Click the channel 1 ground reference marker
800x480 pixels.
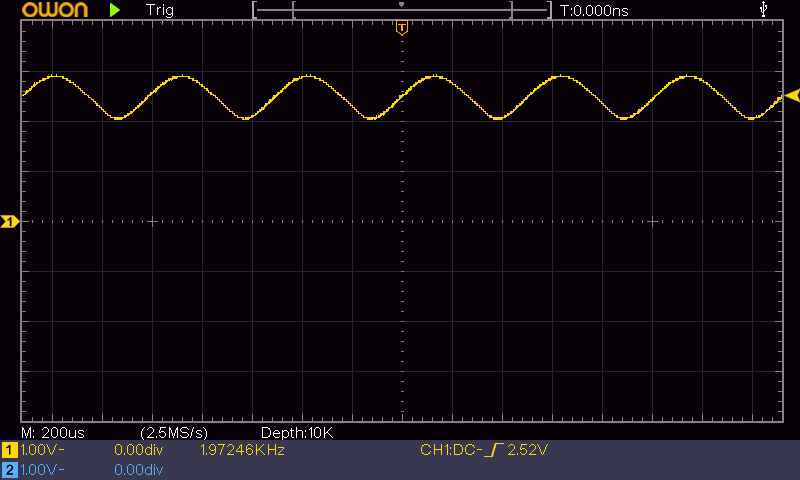[10, 221]
